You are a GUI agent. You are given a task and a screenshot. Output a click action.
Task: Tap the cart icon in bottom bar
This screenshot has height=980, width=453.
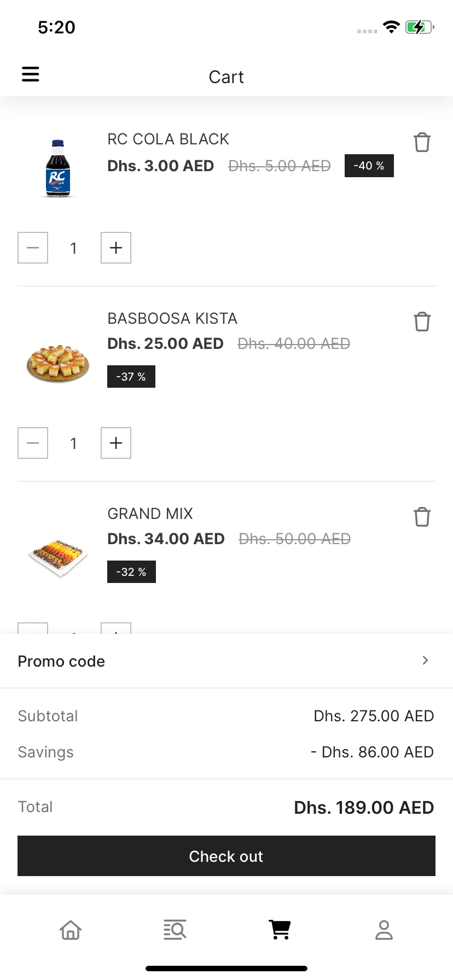click(x=280, y=930)
